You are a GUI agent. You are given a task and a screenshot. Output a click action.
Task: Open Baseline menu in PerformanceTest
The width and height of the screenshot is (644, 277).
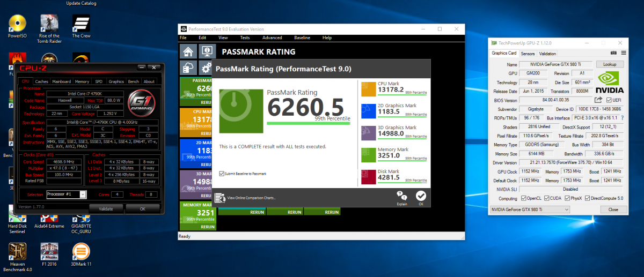(302, 38)
